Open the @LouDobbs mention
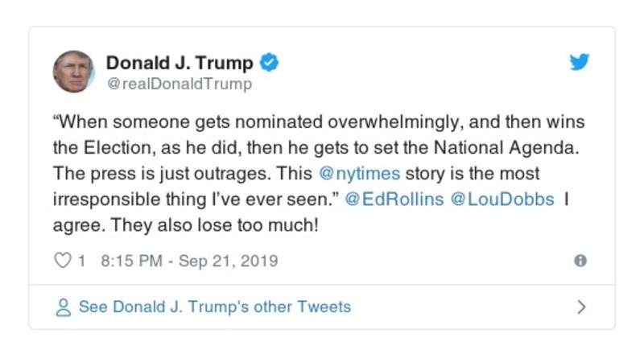Viewport: 644px width, 358px height. (502, 200)
